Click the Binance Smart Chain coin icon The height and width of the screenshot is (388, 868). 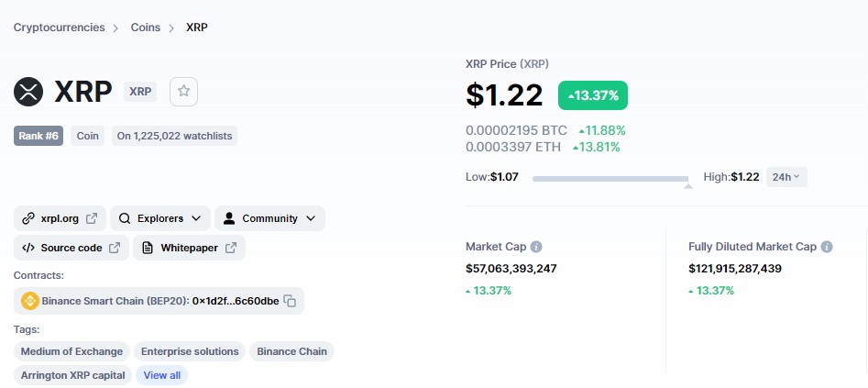tap(30, 301)
